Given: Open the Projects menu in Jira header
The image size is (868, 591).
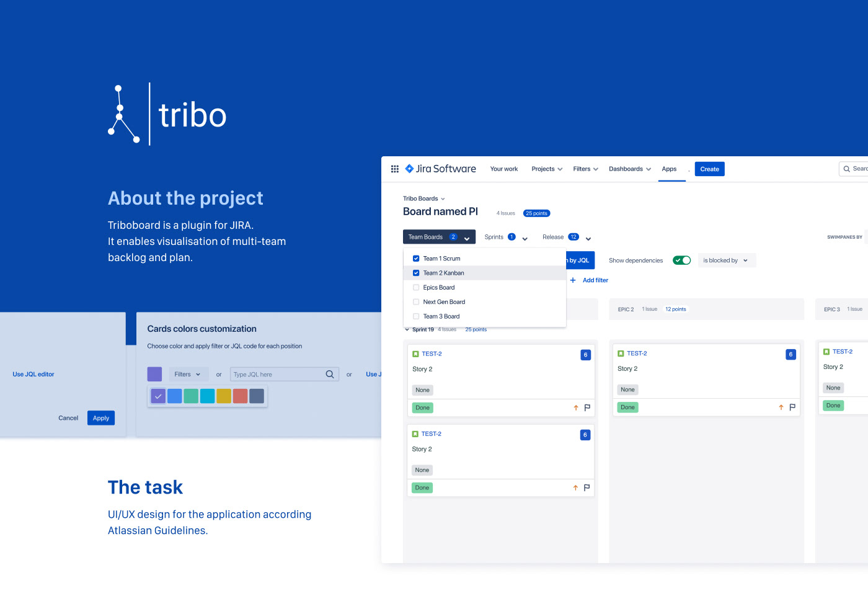Looking at the screenshot, I should pyautogui.click(x=547, y=169).
